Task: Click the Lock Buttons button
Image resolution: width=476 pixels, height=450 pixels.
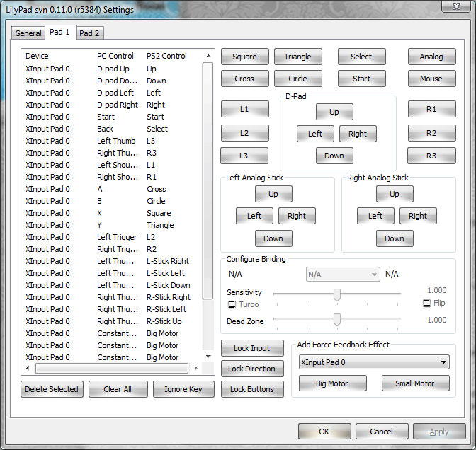Action: [x=252, y=389]
